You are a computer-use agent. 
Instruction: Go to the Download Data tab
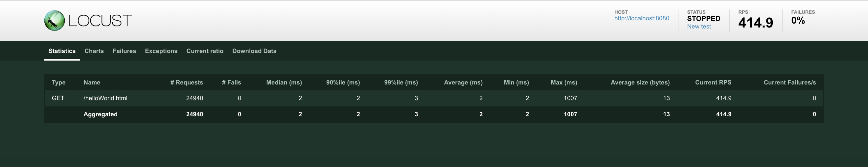coord(254,51)
